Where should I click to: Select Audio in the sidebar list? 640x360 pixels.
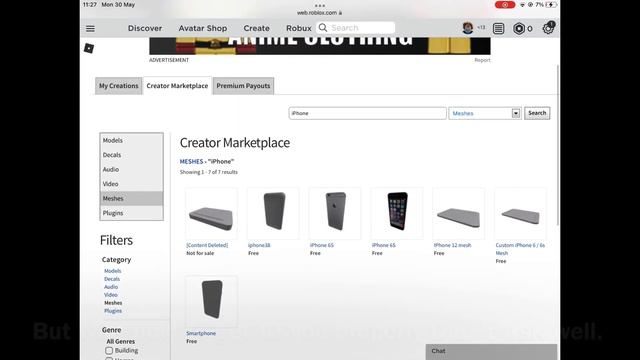click(131, 169)
